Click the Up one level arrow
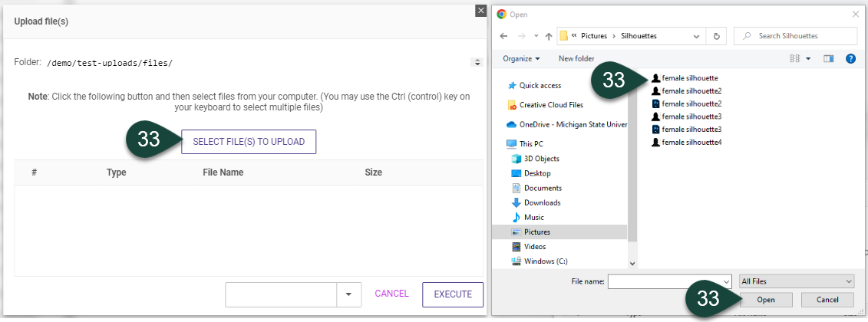Image resolution: width=868 pixels, height=322 pixels. [x=549, y=36]
